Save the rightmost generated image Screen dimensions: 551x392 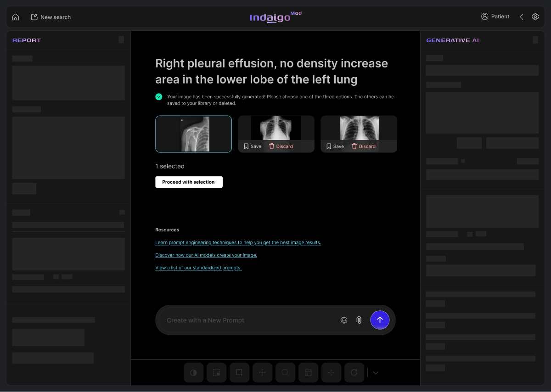[335, 146]
